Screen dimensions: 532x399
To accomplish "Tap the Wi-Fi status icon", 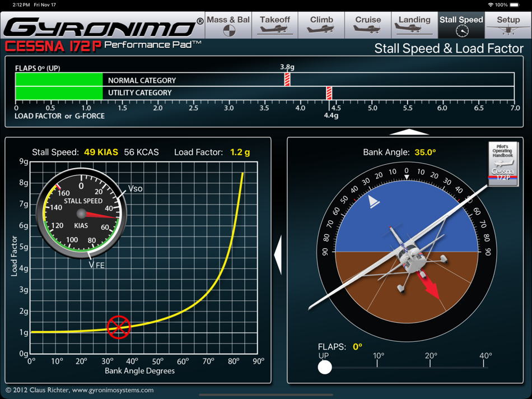I will coord(490,4).
